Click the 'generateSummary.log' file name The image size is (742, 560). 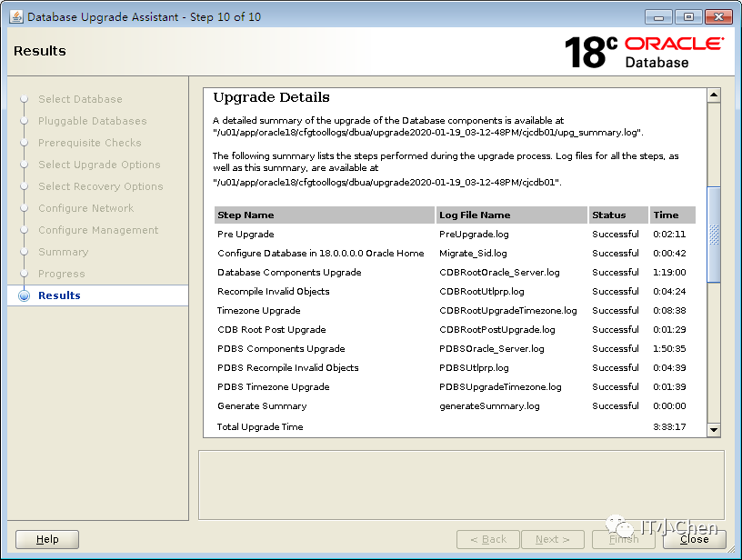489,405
